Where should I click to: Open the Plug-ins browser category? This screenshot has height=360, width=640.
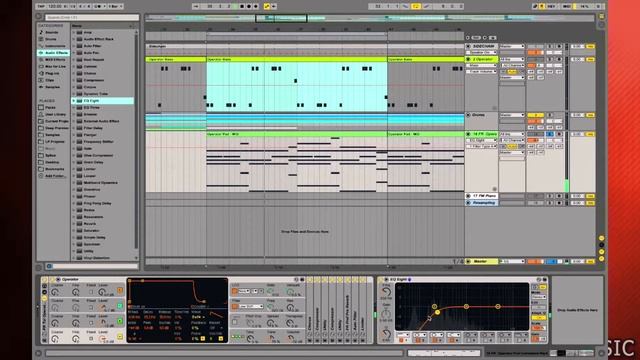(x=52, y=73)
